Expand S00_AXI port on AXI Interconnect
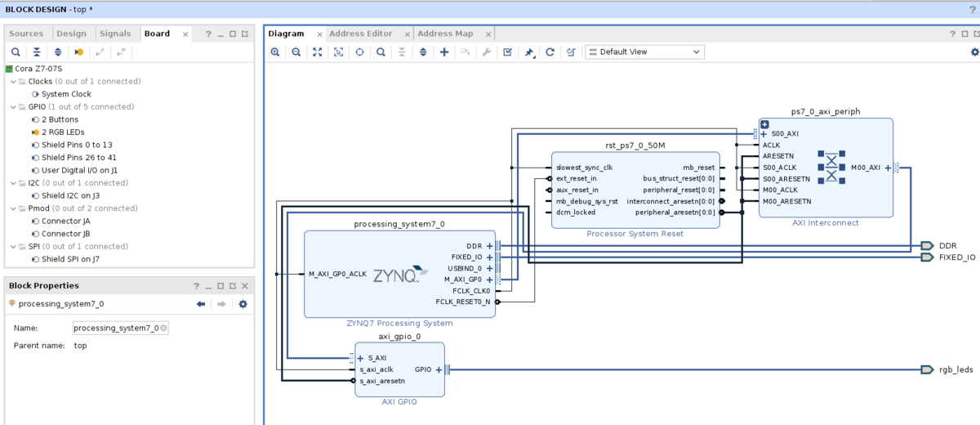This screenshot has height=425, width=980. coord(764,134)
